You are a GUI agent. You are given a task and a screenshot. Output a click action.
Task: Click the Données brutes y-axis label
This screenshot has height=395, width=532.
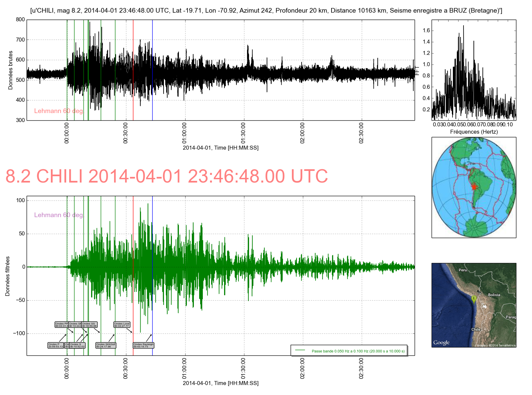11,70
